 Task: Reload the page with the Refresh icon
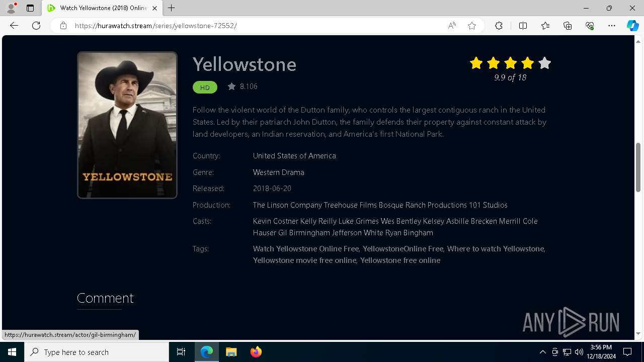tap(36, 26)
